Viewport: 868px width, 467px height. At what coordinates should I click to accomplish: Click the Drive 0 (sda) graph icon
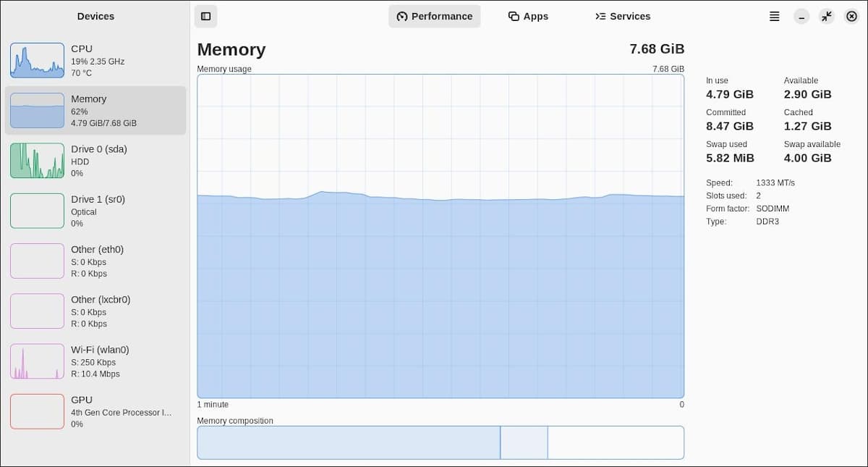pyautogui.click(x=37, y=161)
